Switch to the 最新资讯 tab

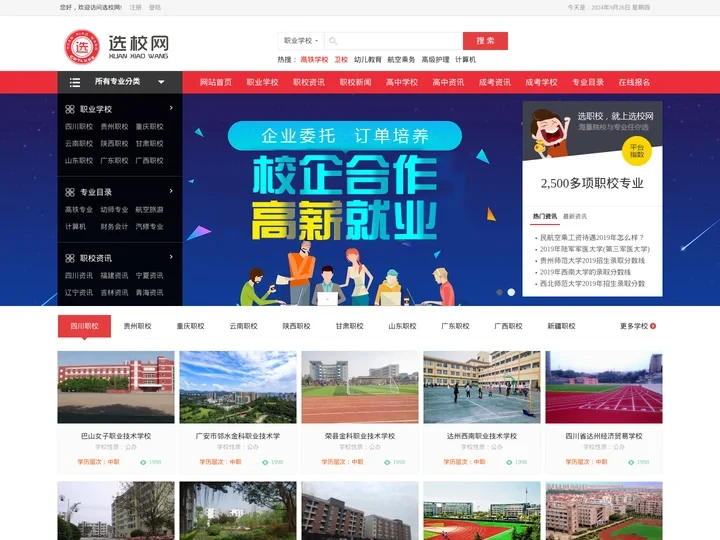pyautogui.click(x=575, y=216)
